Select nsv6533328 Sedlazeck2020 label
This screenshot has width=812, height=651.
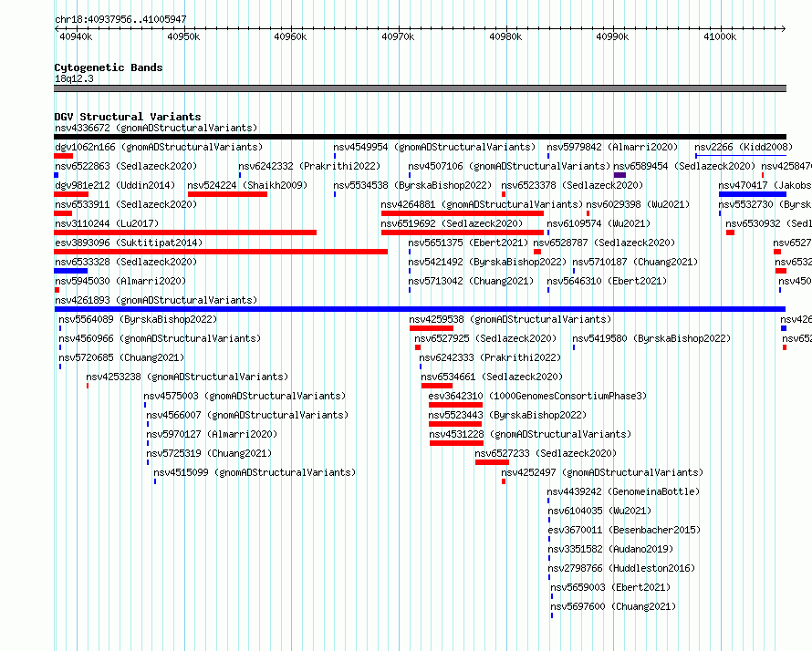tap(126, 262)
